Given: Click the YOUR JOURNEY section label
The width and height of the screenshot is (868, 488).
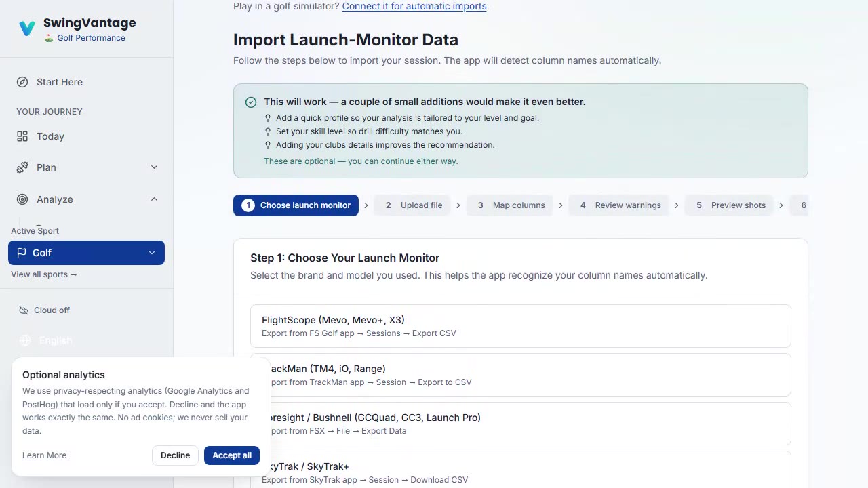Looking at the screenshot, I should point(50,112).
